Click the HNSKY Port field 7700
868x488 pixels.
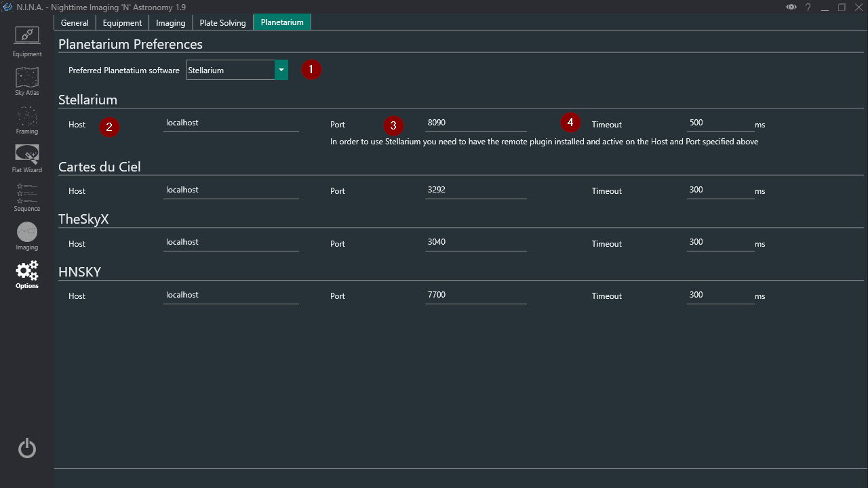pyautogui.click(x=476, y=296)
